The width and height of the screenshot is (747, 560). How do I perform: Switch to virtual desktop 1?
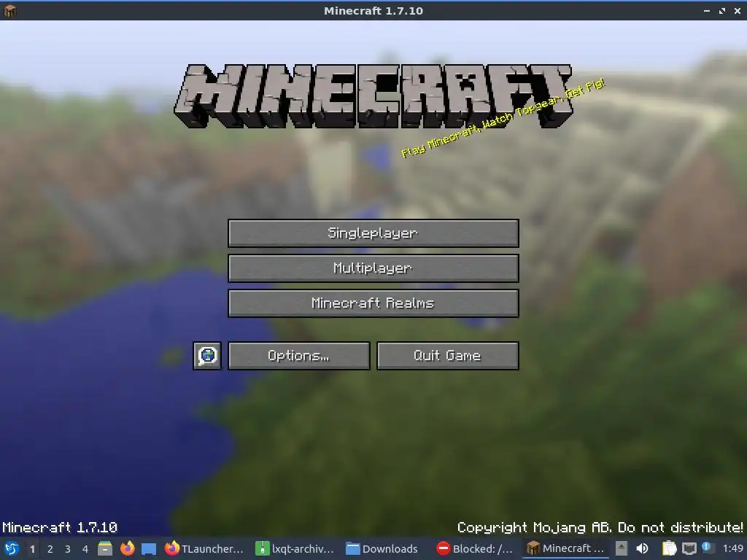(x=32, y=549)
